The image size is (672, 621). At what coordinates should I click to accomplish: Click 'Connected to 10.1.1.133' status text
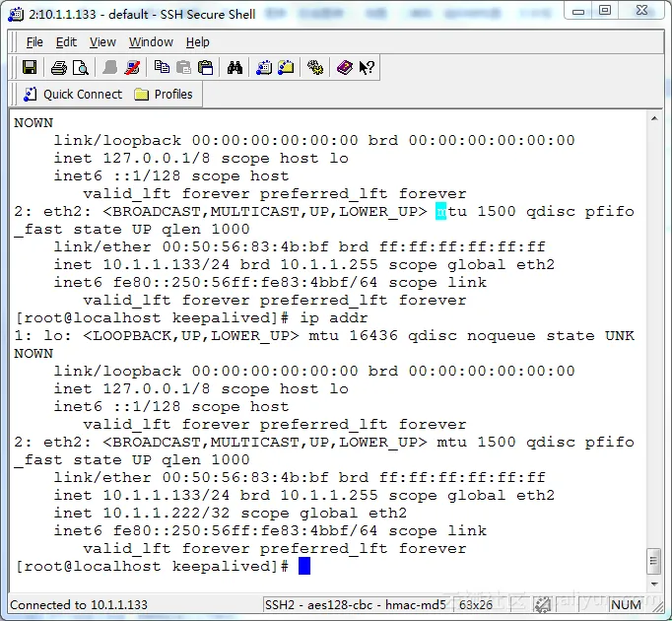(x=79, y=604)
